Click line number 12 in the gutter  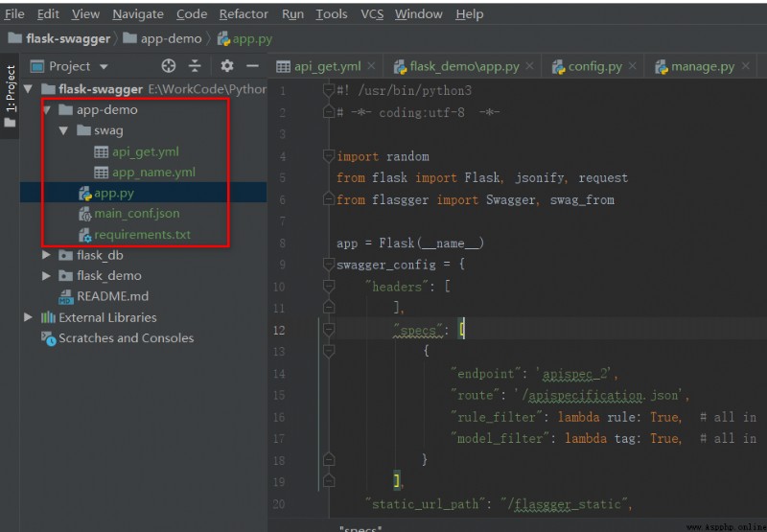point(279,330)
